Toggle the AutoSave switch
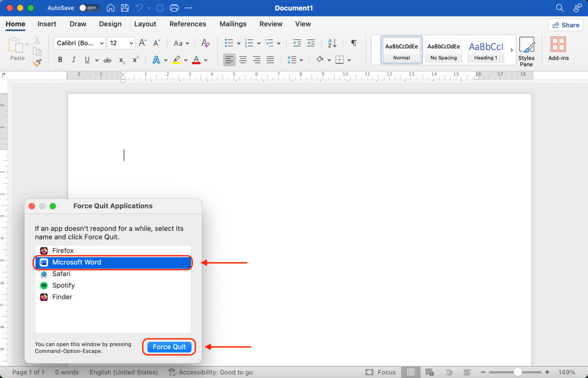 pos(89,8)
